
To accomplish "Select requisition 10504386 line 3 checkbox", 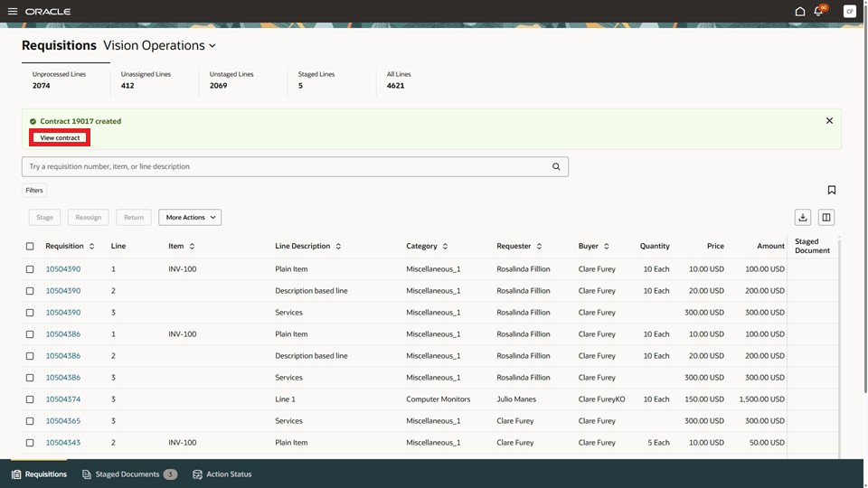I will (30, 378).
